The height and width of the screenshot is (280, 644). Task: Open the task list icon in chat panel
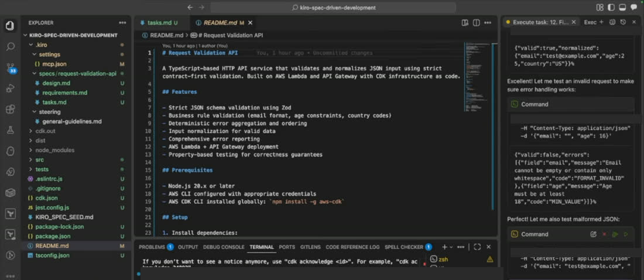(612, 22)
